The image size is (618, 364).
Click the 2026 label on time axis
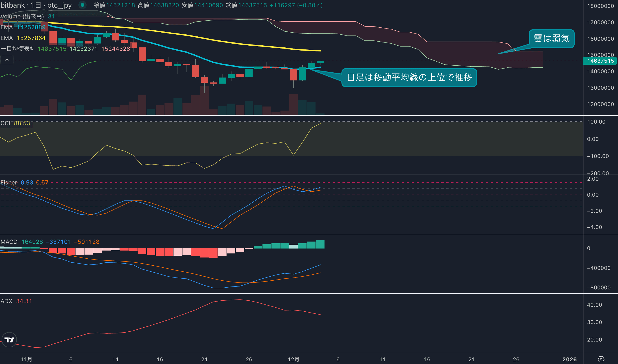tap(569, 359)
